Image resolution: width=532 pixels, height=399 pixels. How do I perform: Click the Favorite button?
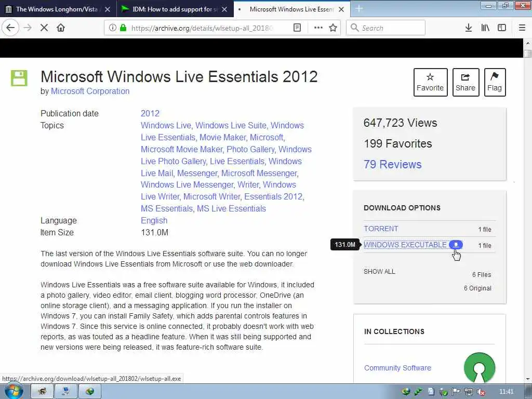(430, 83)
